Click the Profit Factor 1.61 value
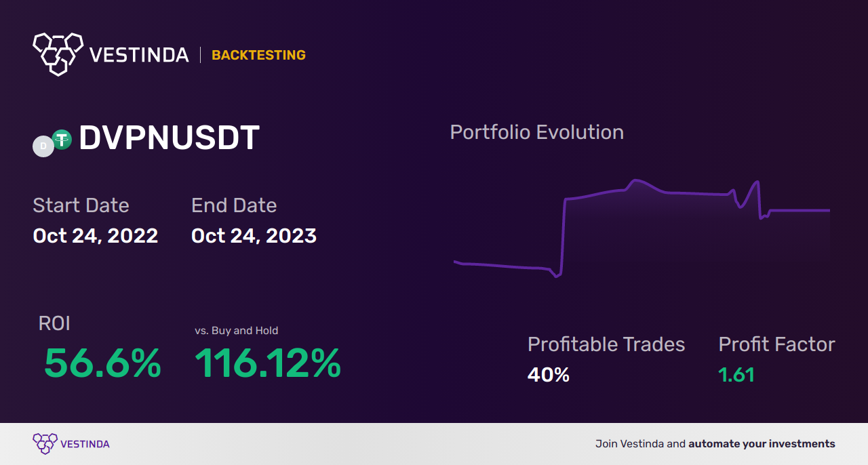 (736, 375)
